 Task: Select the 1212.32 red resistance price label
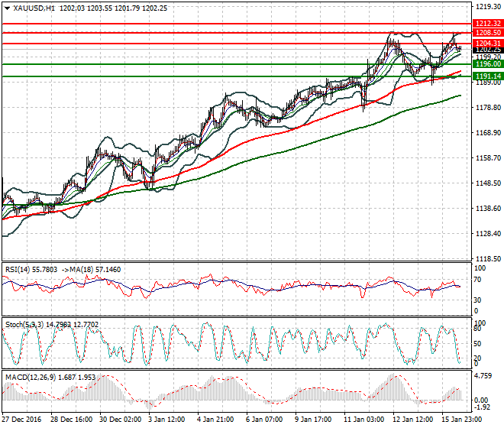pyautogui.click(x=488, y=24)
